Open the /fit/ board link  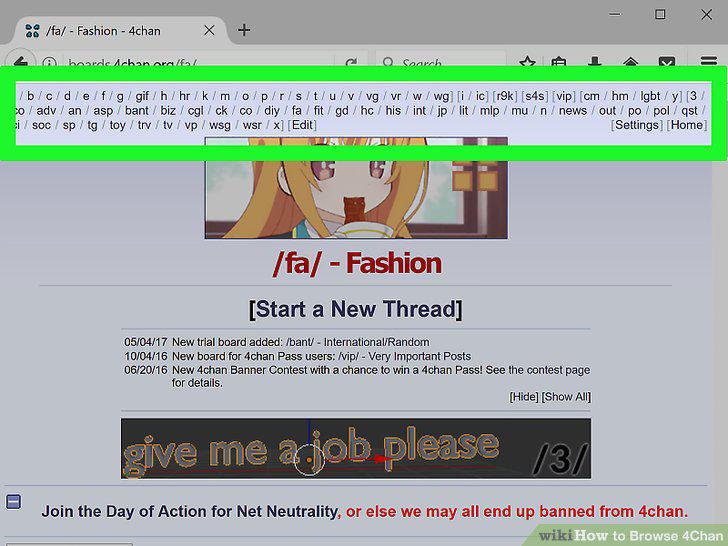click(318, 110)
